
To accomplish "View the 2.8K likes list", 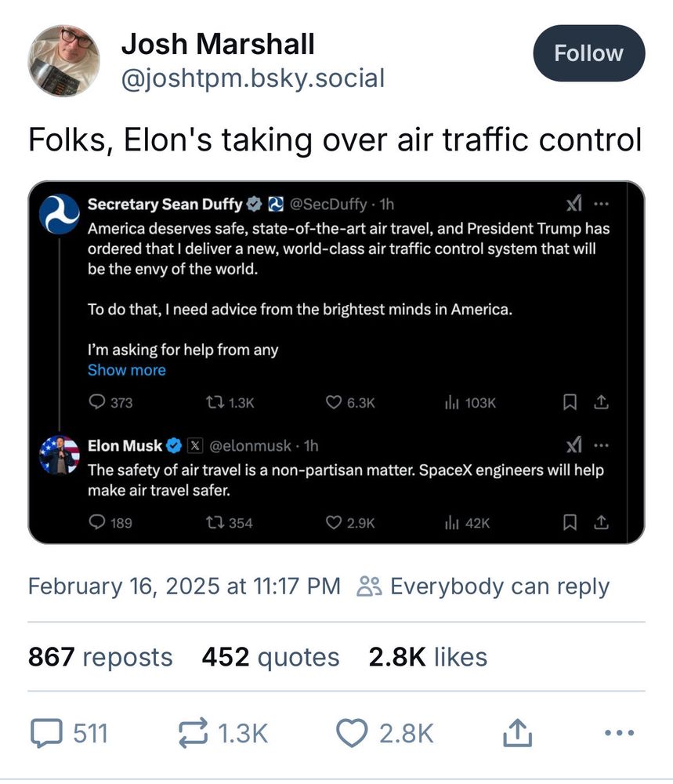I will pos(428,657).
